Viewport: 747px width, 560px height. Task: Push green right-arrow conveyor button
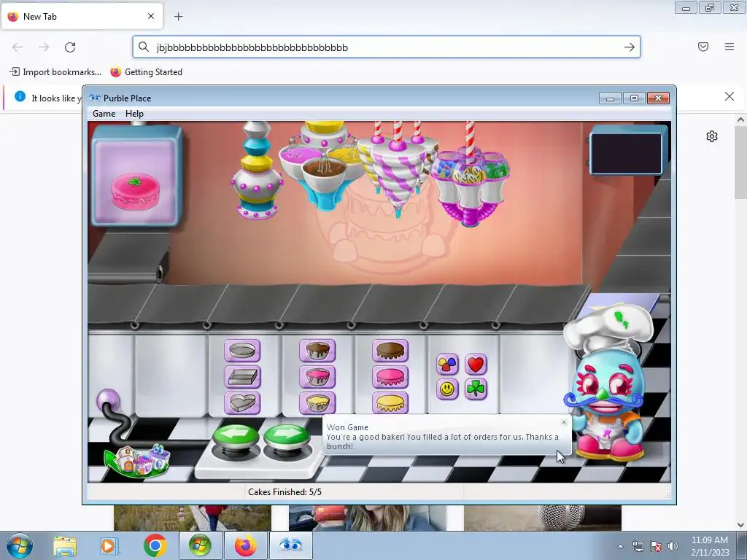(x=286, y=438)
